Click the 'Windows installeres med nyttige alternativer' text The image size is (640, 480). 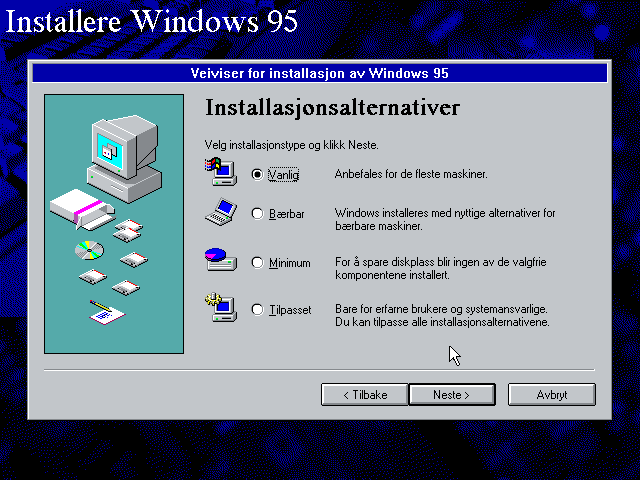pyautogui.click(x=445, y=220)
